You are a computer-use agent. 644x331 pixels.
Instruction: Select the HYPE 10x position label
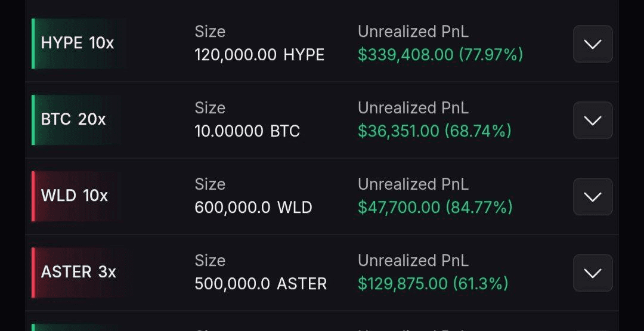pyautogui.click(x=78, y=44)
